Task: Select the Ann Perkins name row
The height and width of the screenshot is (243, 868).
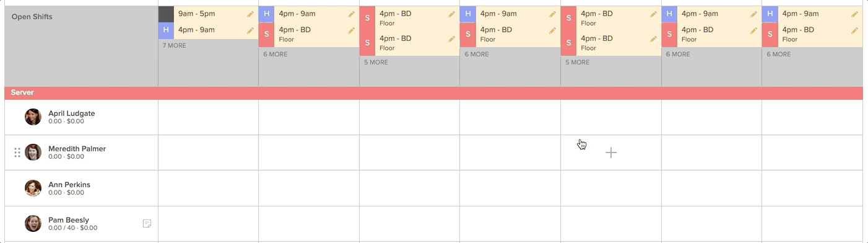Action: tap(81, 188)
